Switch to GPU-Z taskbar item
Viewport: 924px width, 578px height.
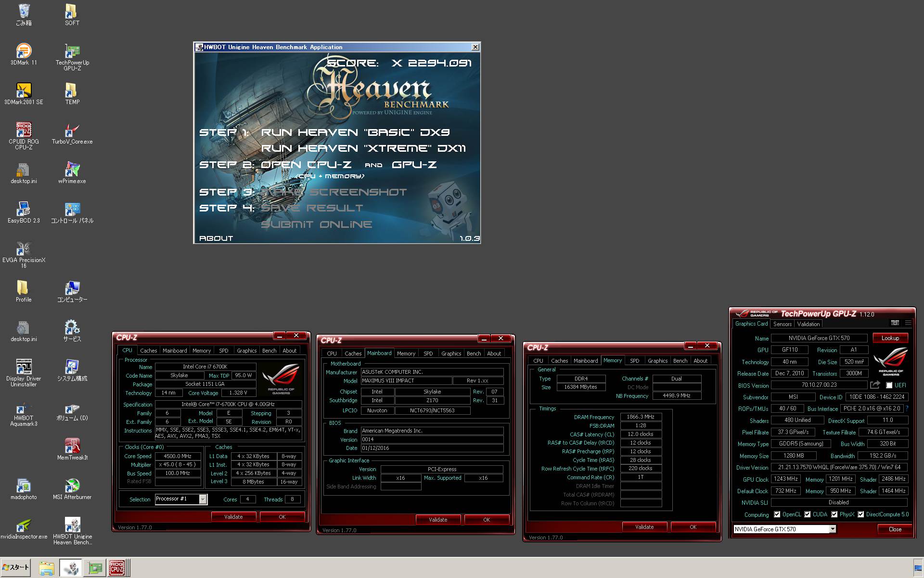(x=95, y=568)
